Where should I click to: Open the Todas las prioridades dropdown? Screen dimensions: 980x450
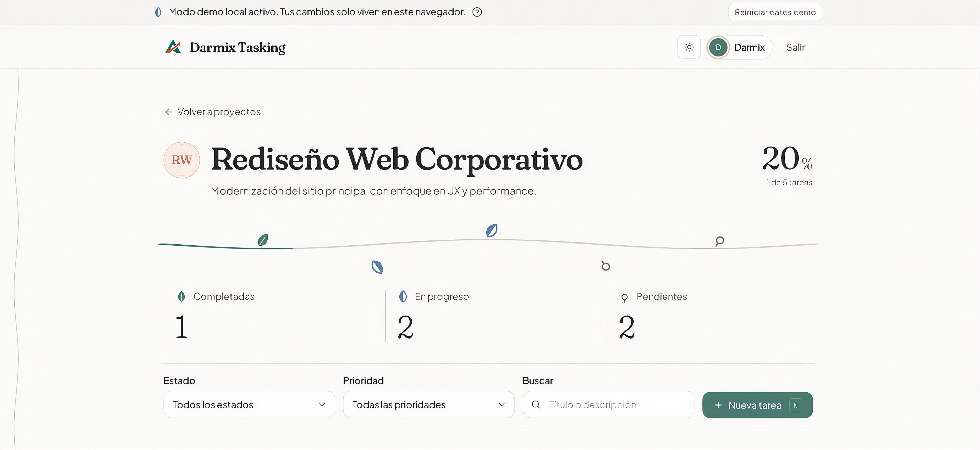pos(429,405)
